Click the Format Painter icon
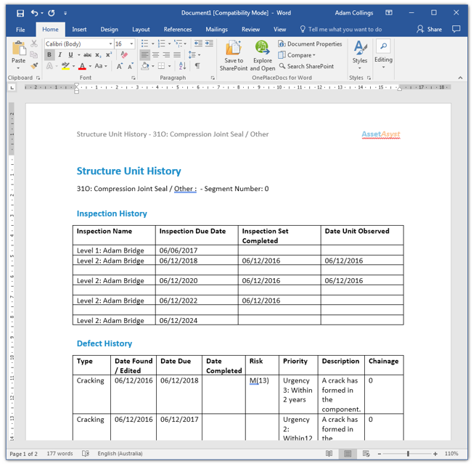 tap(34, 66)
